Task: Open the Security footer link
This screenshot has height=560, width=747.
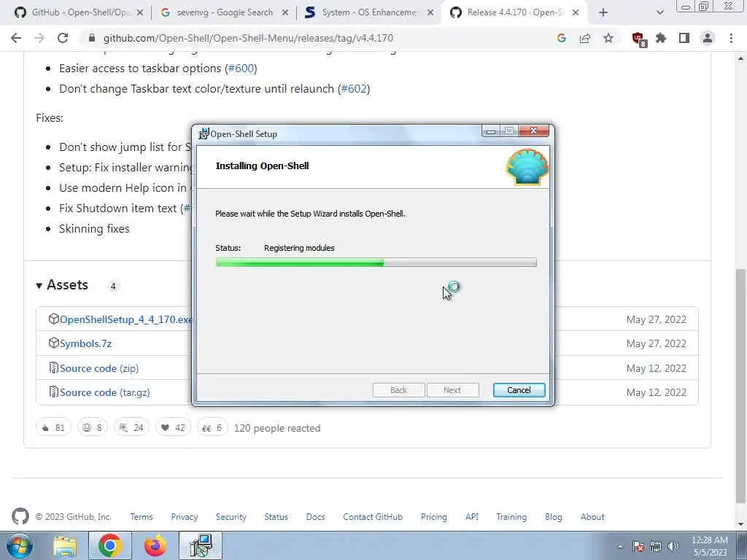Action: pos(231,517)
